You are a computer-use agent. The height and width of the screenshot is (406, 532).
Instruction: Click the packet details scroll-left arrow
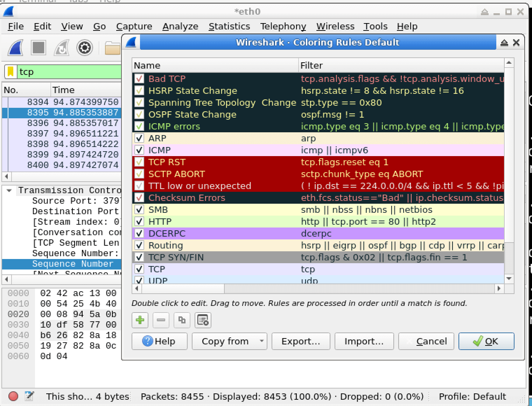6,279
